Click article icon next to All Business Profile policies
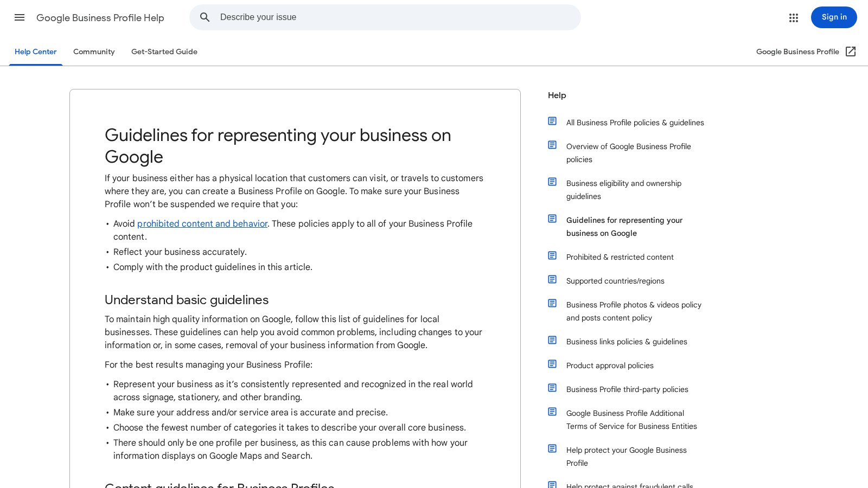Viewport: 868px width, 488px height. click(552, 121)
